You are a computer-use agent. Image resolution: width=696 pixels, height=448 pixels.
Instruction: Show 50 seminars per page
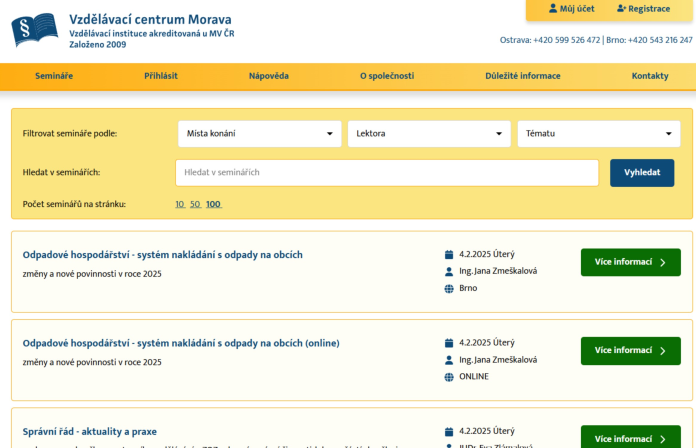tap(195, 204)
